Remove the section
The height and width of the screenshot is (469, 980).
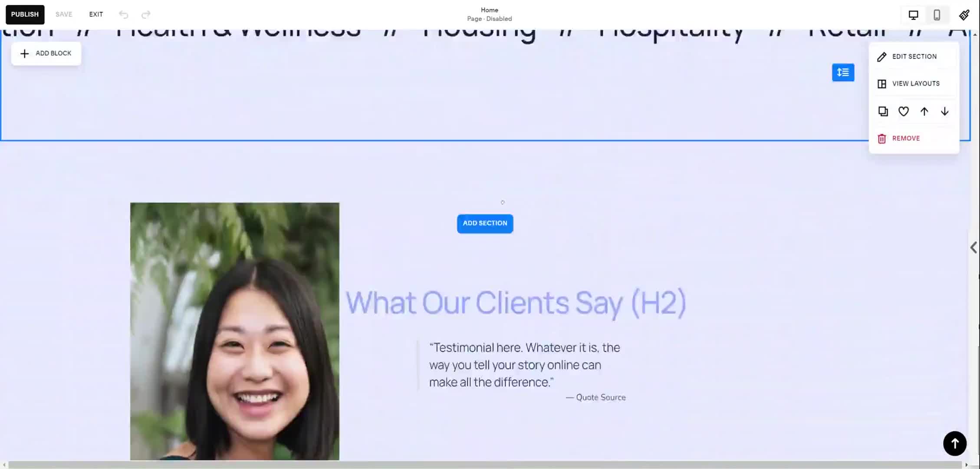(906, 139)
